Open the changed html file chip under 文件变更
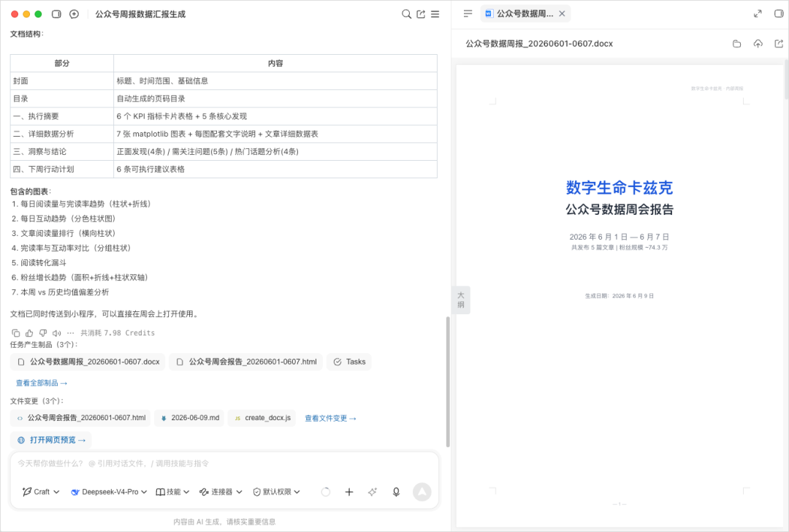 pyautogui.click(x=80, y=418)
